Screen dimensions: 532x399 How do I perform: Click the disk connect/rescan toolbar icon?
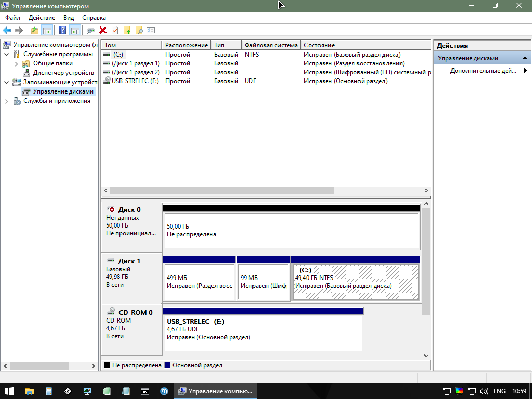pos(90,31)
